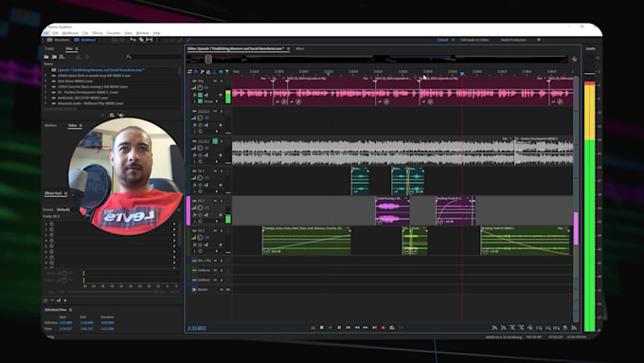644x363 pixels.
Task: Adjust the volume knob of the first voice track
Action: (x=200, y=87)
